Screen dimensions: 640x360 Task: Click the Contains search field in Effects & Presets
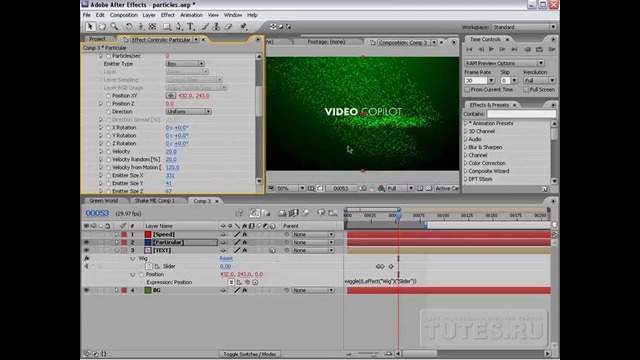tap(521, 114)
